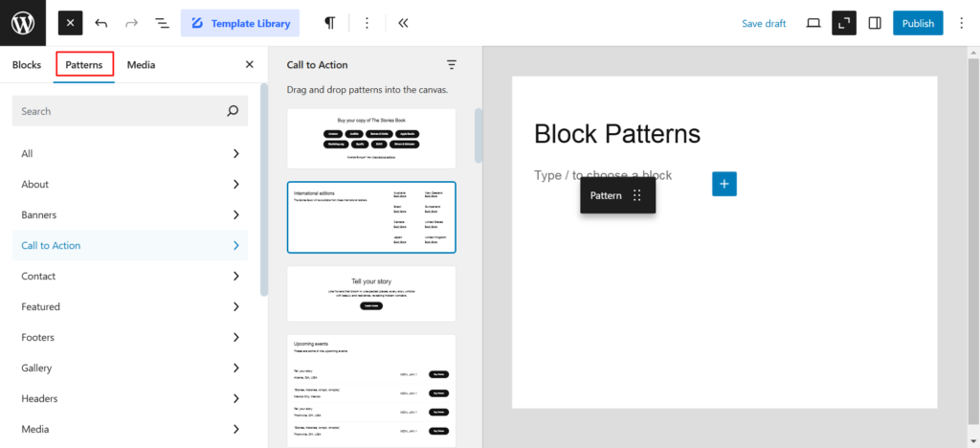The height and width of the screenshot is (448, 980).
Task: Expand the chevron beside Contact
Action: click(236, 277)
